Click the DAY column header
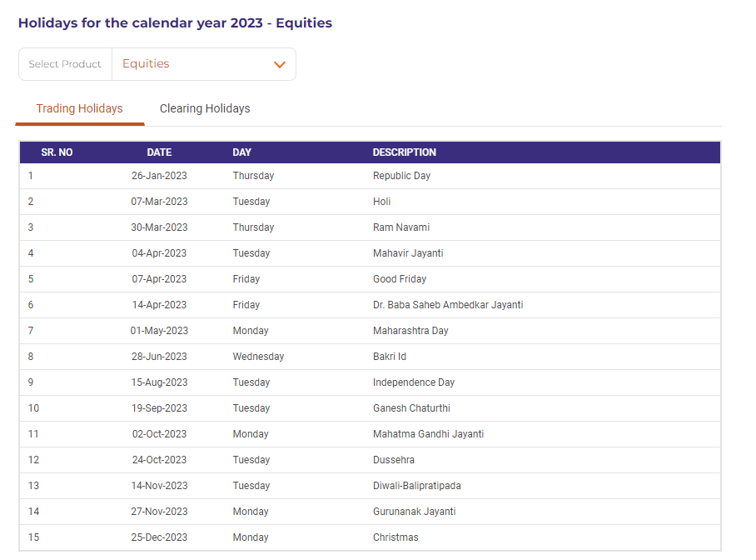The width and height of the screenshot is (756, 560). [x=241, y=152]
